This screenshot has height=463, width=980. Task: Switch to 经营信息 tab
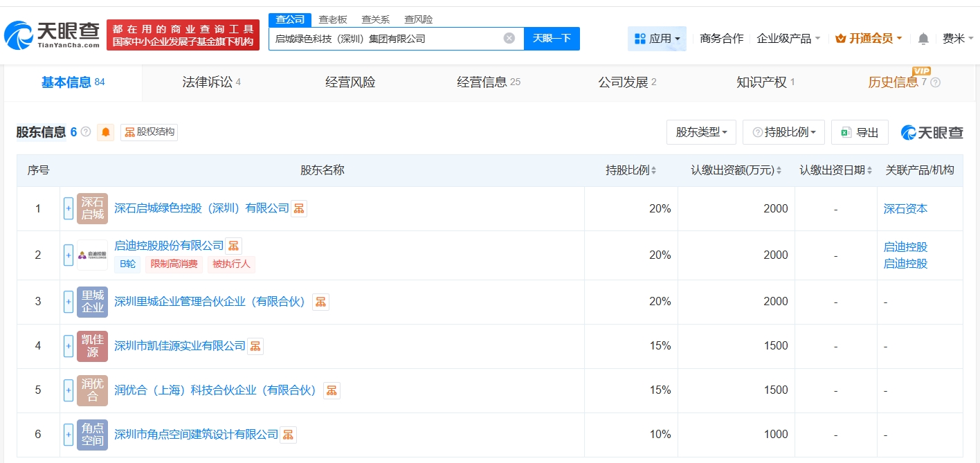489,82
